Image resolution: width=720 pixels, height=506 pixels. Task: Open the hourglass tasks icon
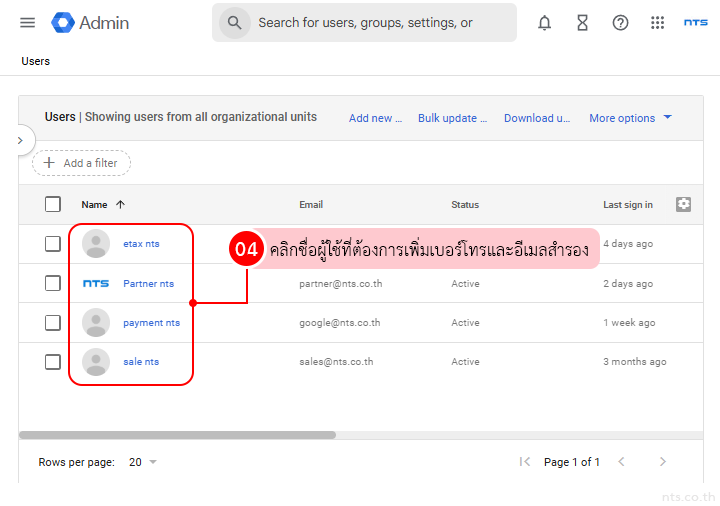click(582, 22)
